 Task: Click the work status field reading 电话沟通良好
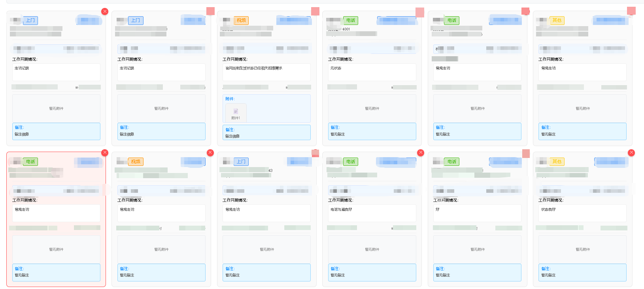(x=372, y=213)
